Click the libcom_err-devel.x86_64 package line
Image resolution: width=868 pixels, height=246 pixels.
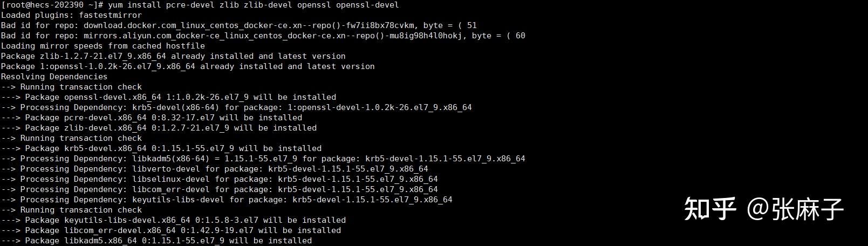pos(171,230)
